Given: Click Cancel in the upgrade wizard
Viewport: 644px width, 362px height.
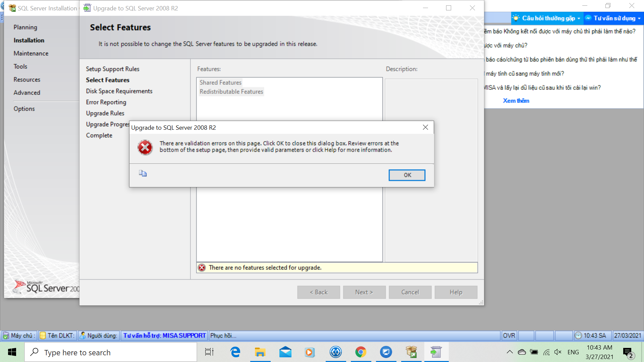Looking at the screenshot, I should (410, 292).
